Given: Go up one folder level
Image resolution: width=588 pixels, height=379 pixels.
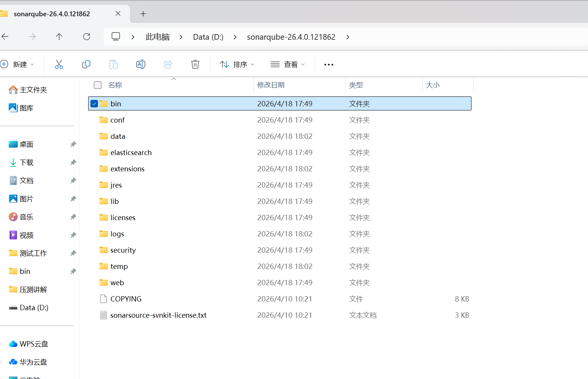Looking at the screenshot, I should (x=59, y=37).
